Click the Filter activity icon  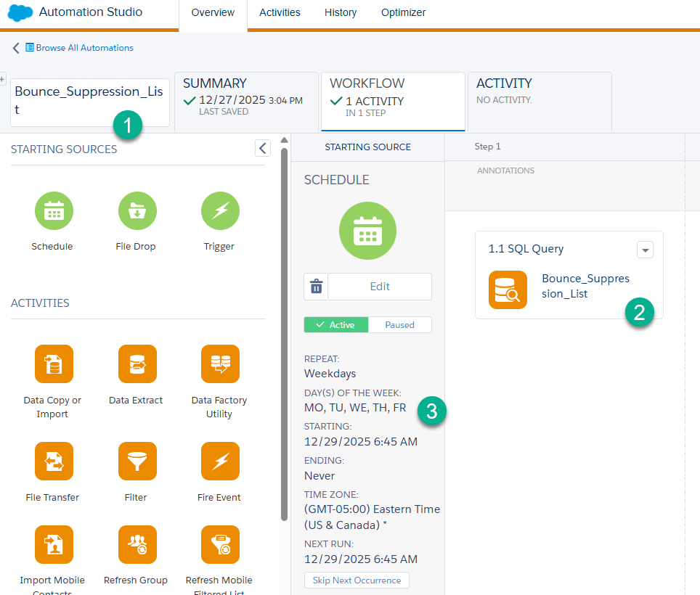pos(137,461)
